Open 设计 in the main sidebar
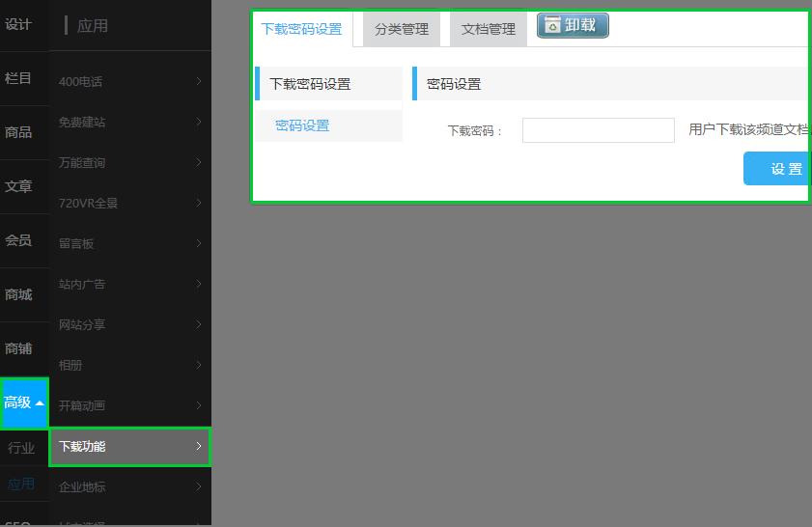 point(18,25)
